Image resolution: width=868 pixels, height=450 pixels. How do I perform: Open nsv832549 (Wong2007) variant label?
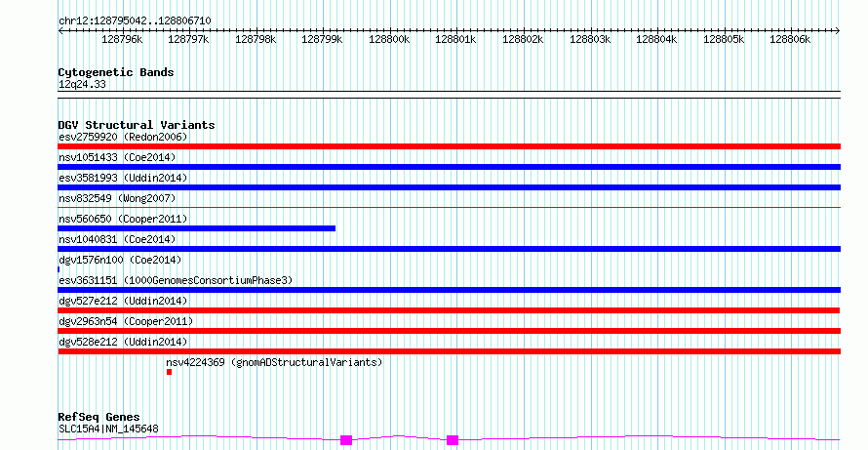[117, 198]
